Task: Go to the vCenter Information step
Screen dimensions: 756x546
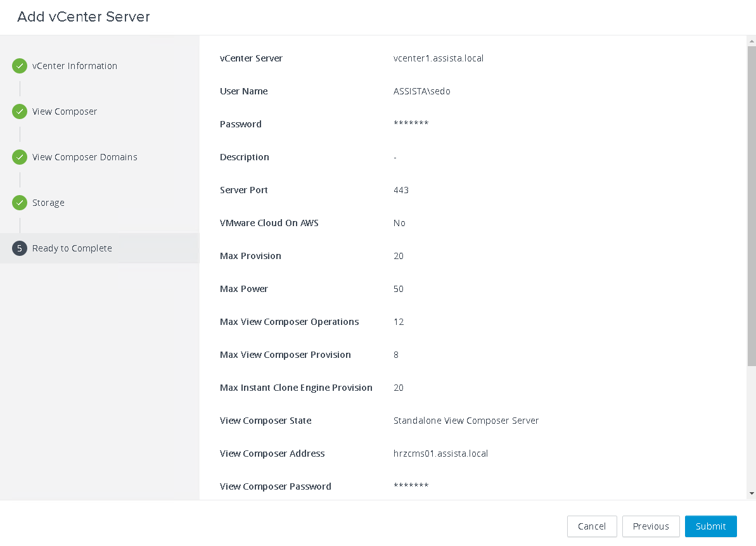Action: coord(75,66)
